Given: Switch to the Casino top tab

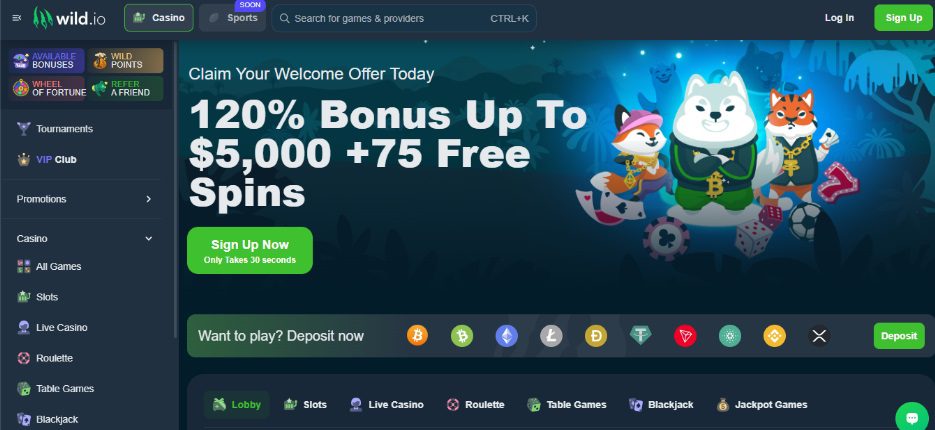Looking at the screenshot, I should (159, 18).
